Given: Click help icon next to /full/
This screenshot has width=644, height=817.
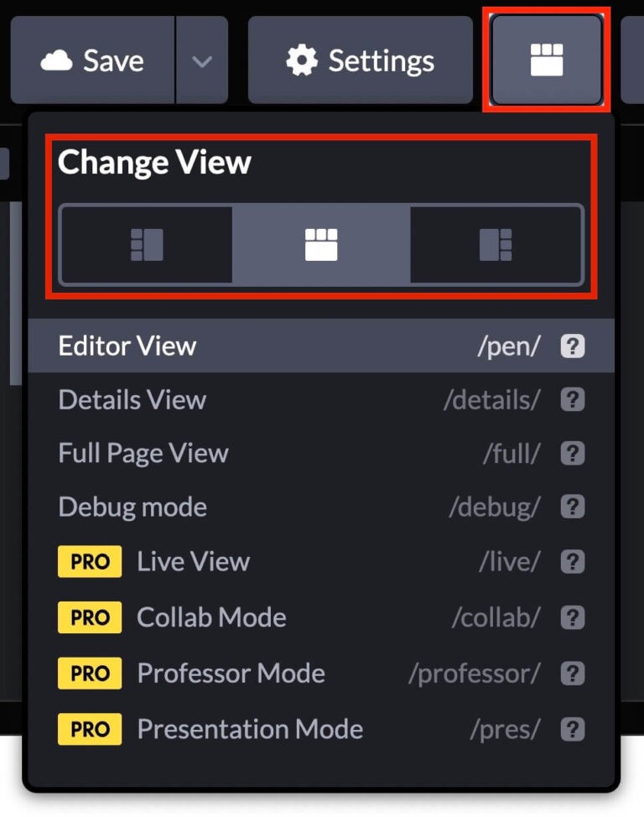Looking at the screenshot, I should (573, 453).
